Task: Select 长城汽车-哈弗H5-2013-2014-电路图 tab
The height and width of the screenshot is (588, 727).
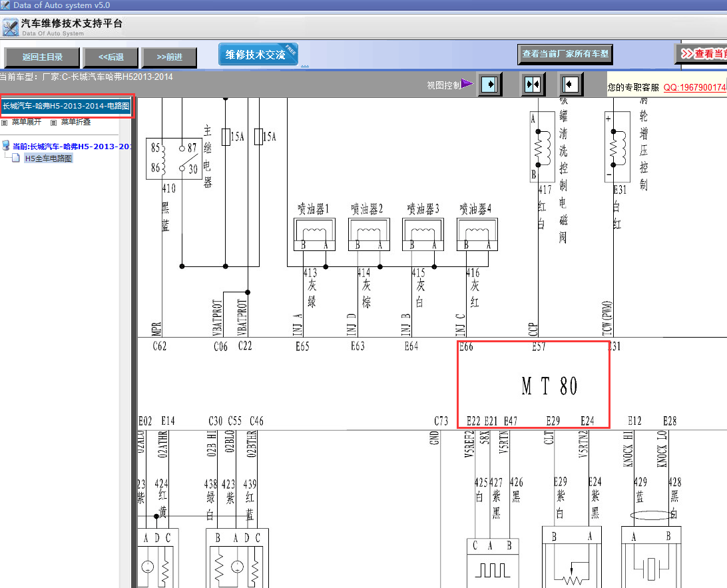Action: tap(66, 106)
